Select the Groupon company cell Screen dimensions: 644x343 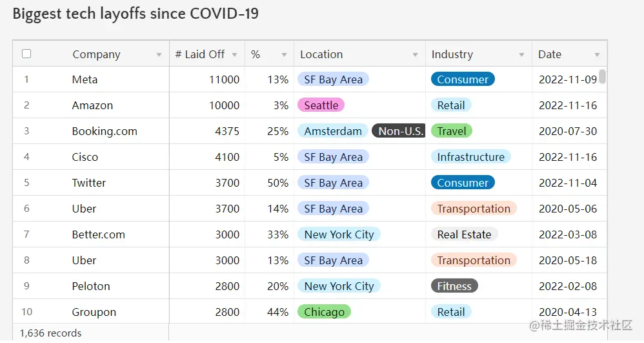tap(94, 312)
